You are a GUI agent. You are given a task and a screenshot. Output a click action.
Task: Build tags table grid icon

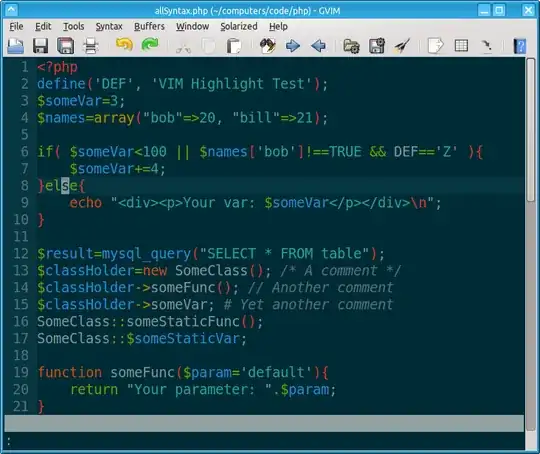461,46
